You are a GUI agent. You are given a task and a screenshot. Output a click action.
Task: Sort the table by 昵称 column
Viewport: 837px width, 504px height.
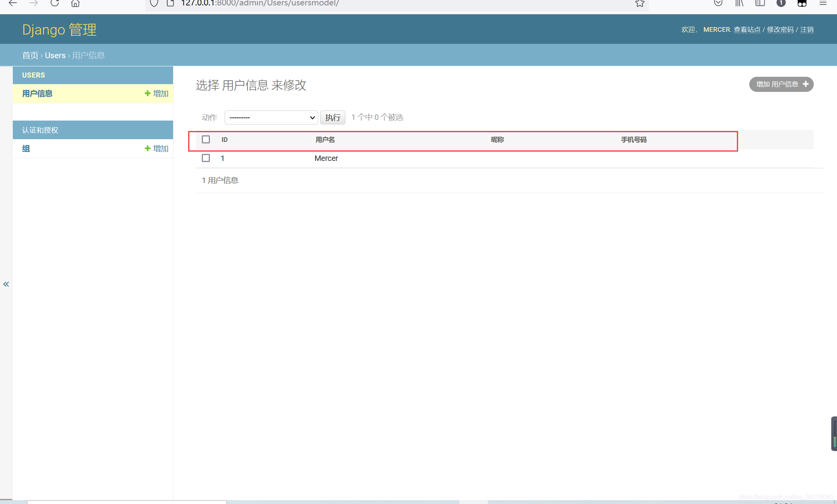[x=497, y=140]
